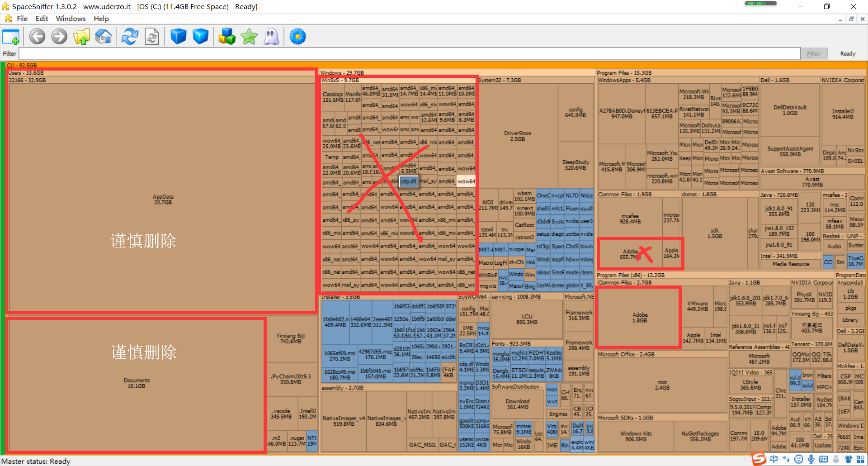The height and width of the screenshot is (466, 868).
Task: Select the Installer2 914.4MB block
Action: coord(843,114)
